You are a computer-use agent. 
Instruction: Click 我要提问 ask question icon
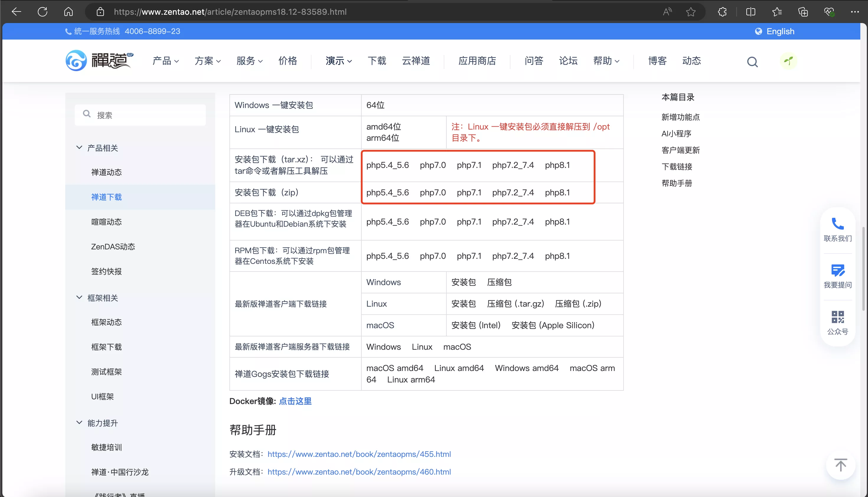pos(838,270)
